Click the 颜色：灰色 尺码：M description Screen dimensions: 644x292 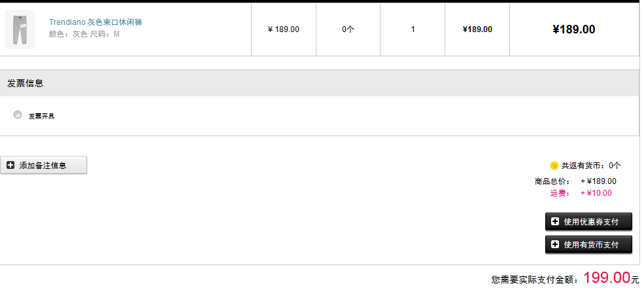coord(84,34)
